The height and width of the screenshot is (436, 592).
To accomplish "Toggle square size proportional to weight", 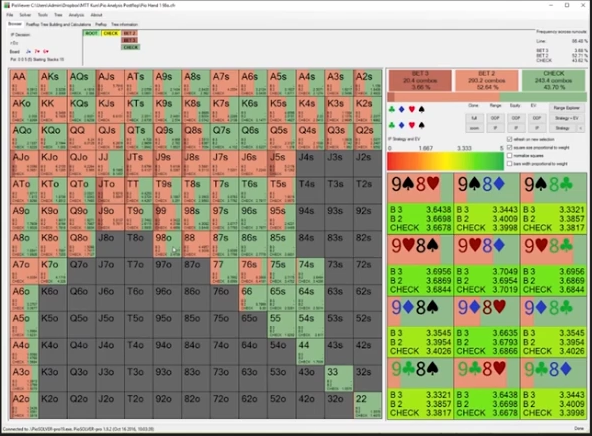I will 509,147.
